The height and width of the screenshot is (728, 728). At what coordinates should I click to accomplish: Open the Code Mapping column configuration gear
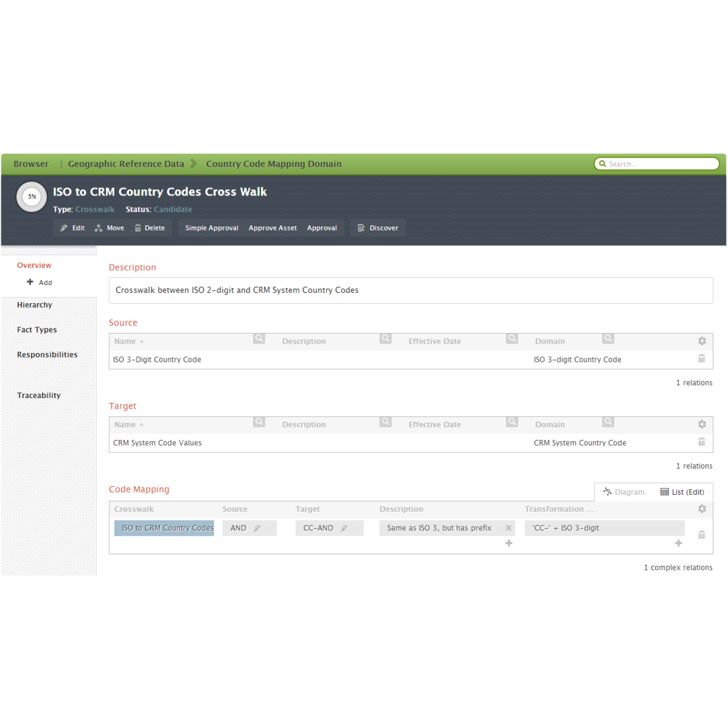(702, 509)
